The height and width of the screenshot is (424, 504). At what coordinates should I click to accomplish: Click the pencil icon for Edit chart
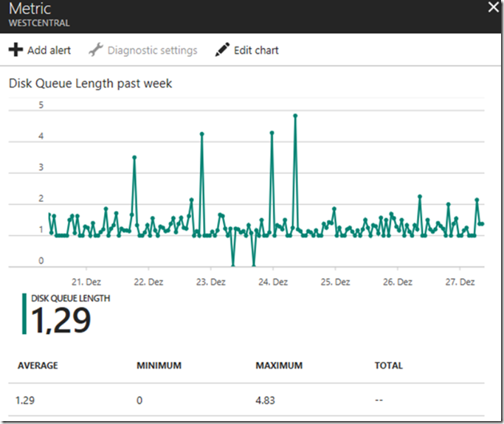pos(222,50)
